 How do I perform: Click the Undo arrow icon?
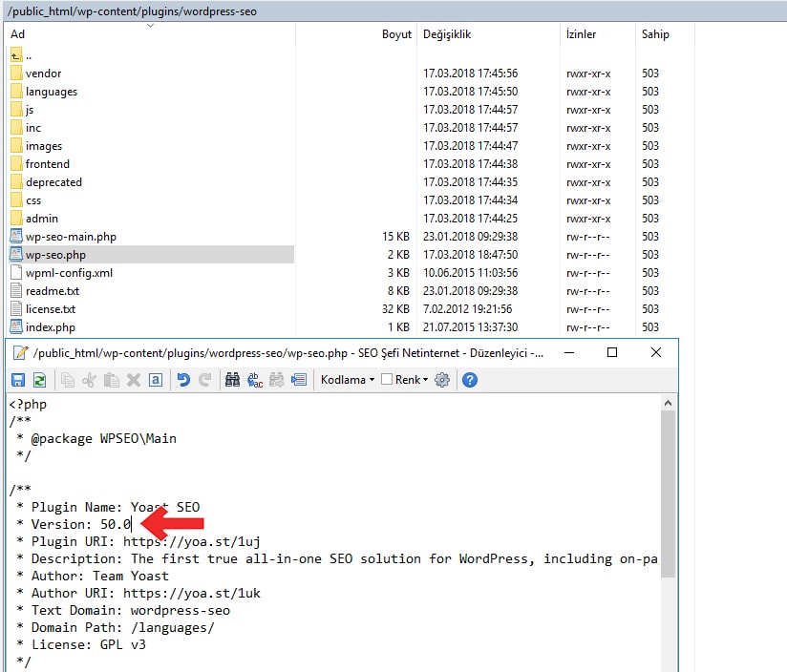click(183, 380)
